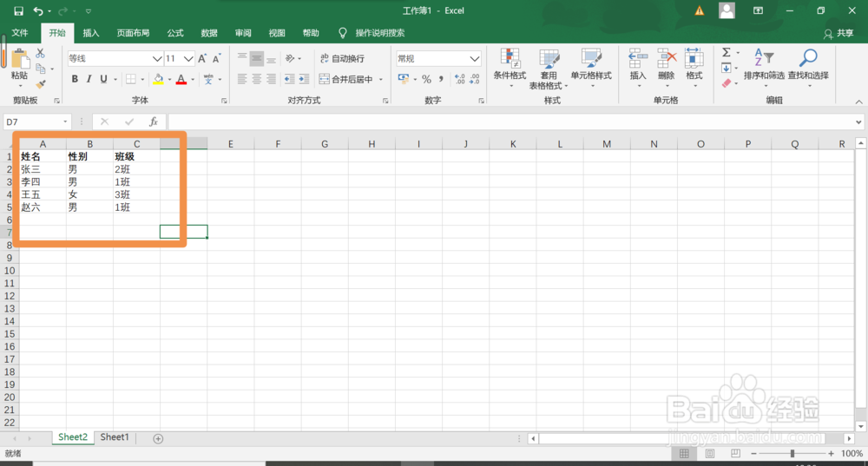
Task: Increase indent of cell content
Action: click(x=304, y=79)
